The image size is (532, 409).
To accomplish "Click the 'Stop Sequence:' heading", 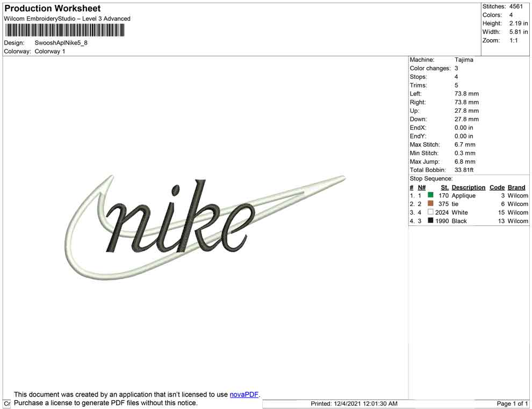I will tap(431, 179).
